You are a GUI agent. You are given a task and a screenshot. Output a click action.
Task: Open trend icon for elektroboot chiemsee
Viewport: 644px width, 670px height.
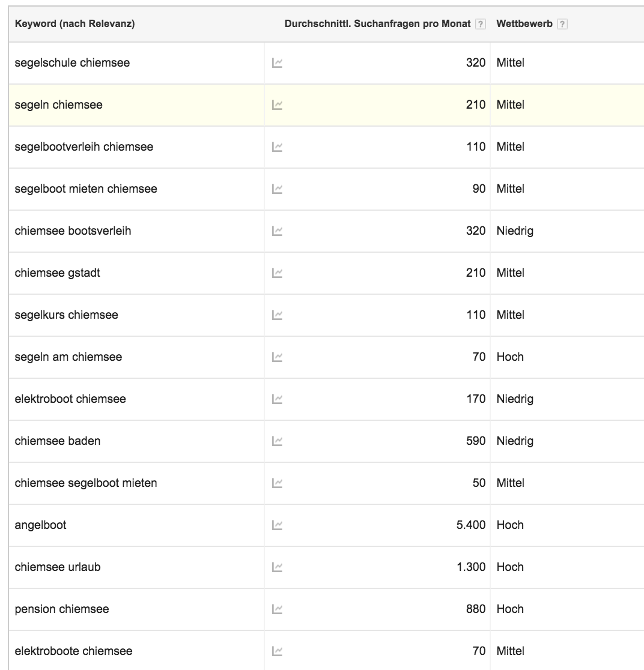(x=277, y=399)
